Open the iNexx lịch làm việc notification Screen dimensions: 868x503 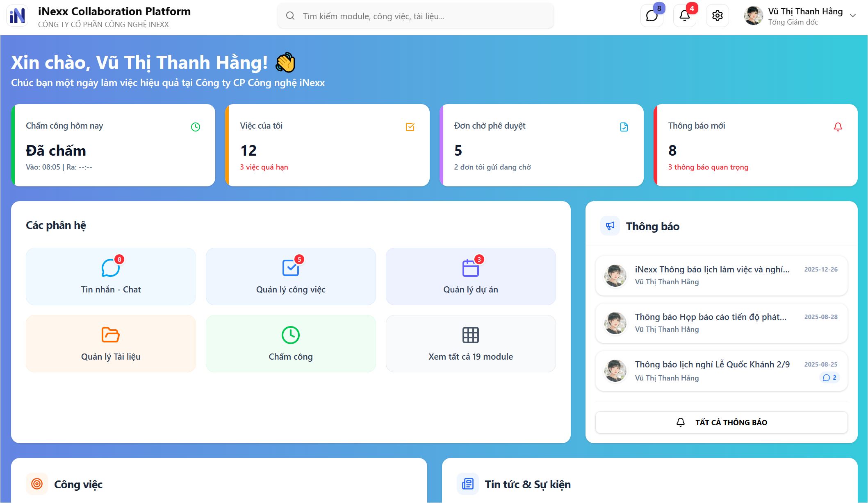712,270
